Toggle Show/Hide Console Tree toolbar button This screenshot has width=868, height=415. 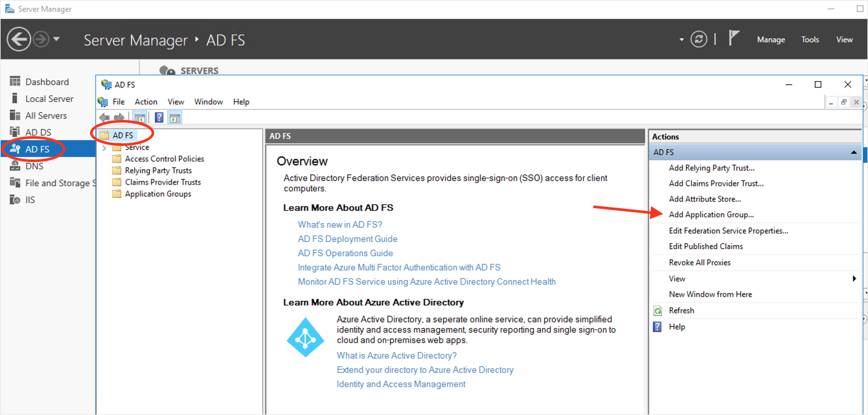(x=139, y=117)
